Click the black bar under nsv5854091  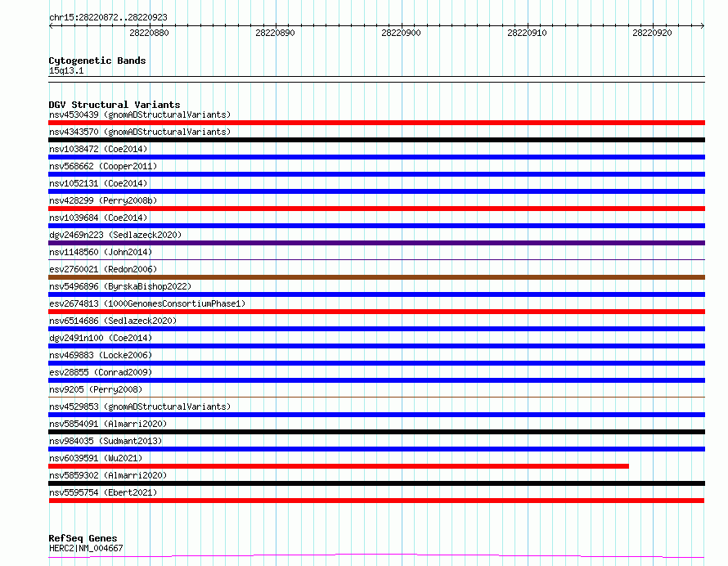tap(376, 432)
